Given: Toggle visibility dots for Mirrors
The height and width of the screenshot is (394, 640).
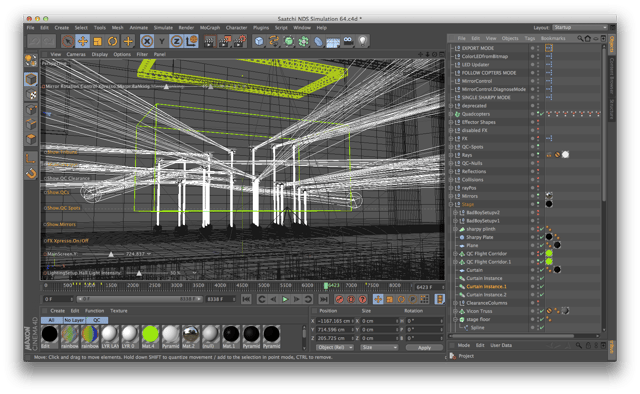Looking at the screenshot, I should point(538,196).
